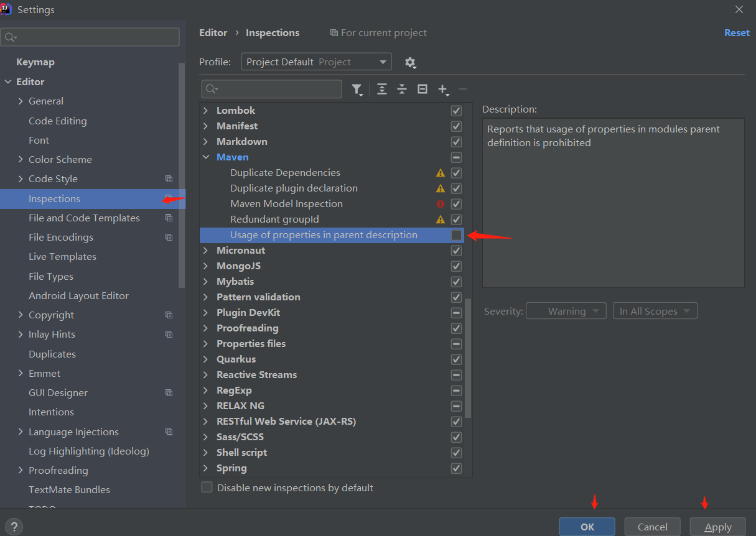Select RESTful Web Service (JAX-RS) group
756x536 pixels.
(x=332, y=422)
